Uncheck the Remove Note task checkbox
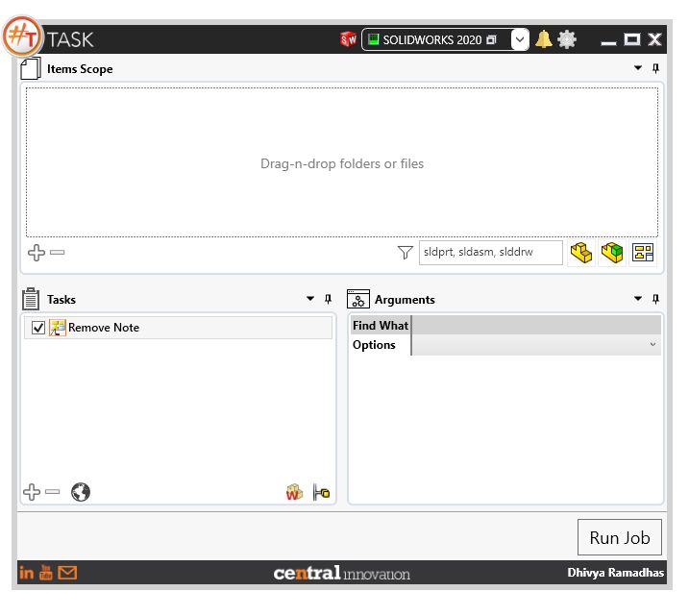This screenshot has height=616, width=689. tap(38, 328)
